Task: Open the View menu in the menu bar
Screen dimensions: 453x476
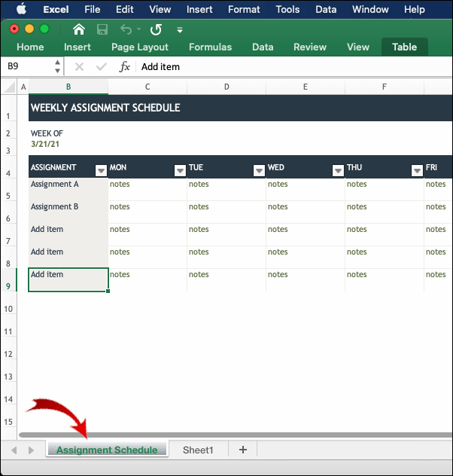Action: coord(160,9)
